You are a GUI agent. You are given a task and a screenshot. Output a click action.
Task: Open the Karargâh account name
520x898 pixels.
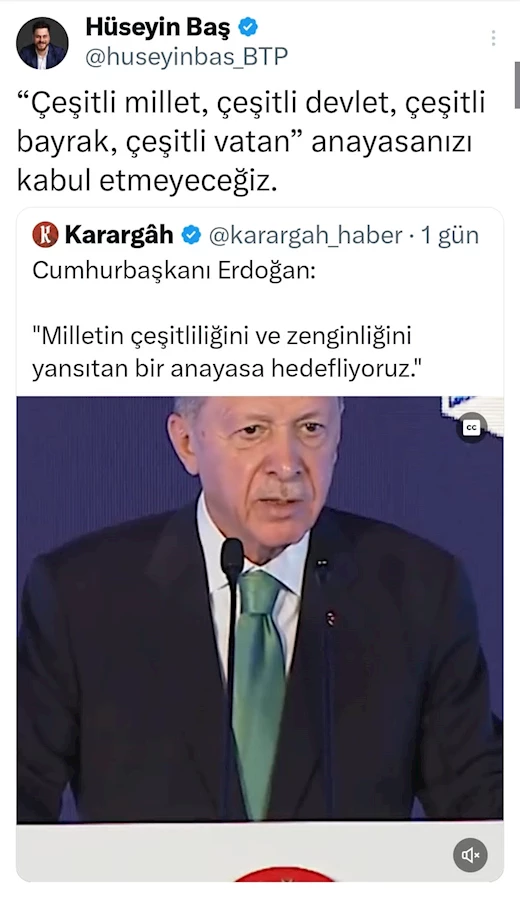point(119,235)
